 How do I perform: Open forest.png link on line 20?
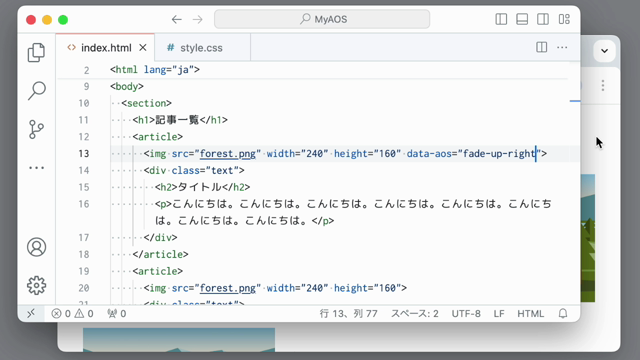click(x=228, y=288)
